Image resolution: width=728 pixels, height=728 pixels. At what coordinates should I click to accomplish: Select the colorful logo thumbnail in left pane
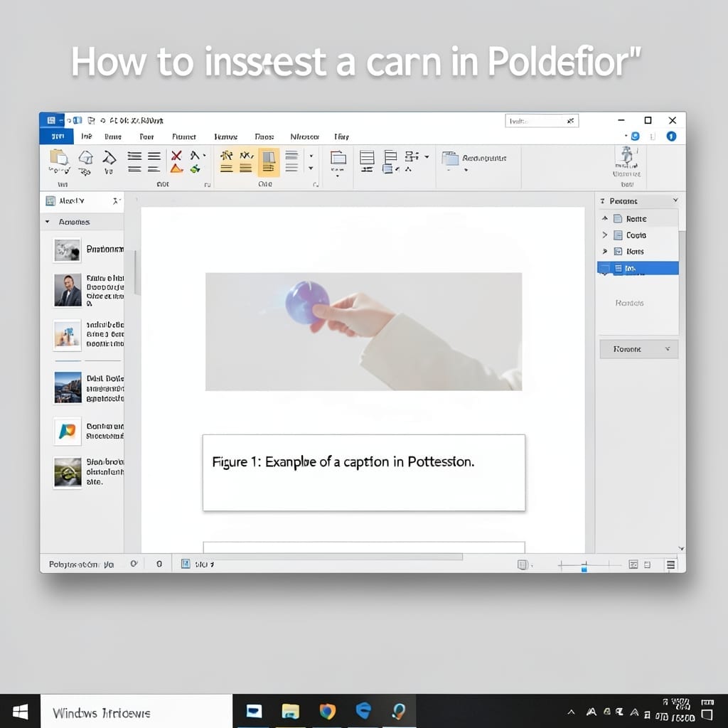68,431
